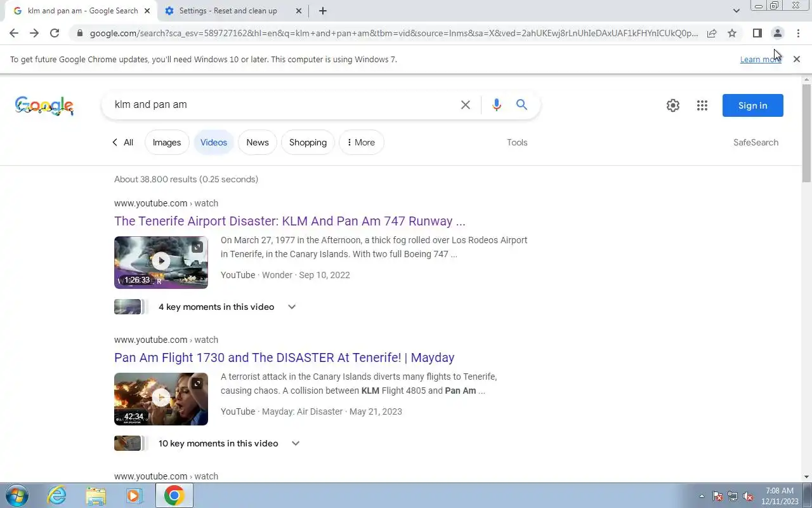This screenshot has width=812, height=508.
Task: Share this page icon in address bar
Action: tap(712, 33)
